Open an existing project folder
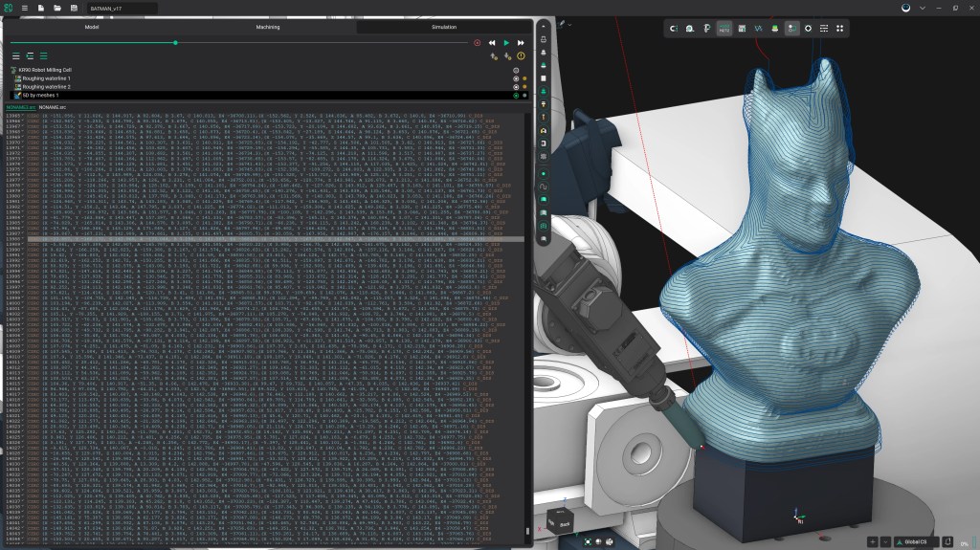The image size is (980, 550). click(56, 8)
